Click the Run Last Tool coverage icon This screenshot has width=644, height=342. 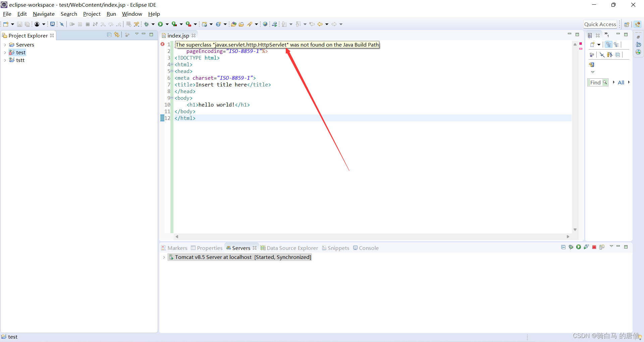[174, 24]
